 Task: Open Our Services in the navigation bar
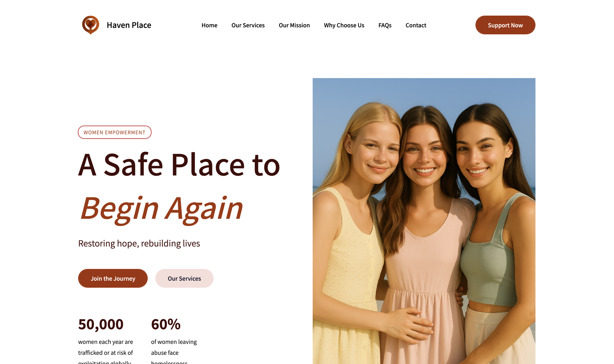(x=248, y=25)
